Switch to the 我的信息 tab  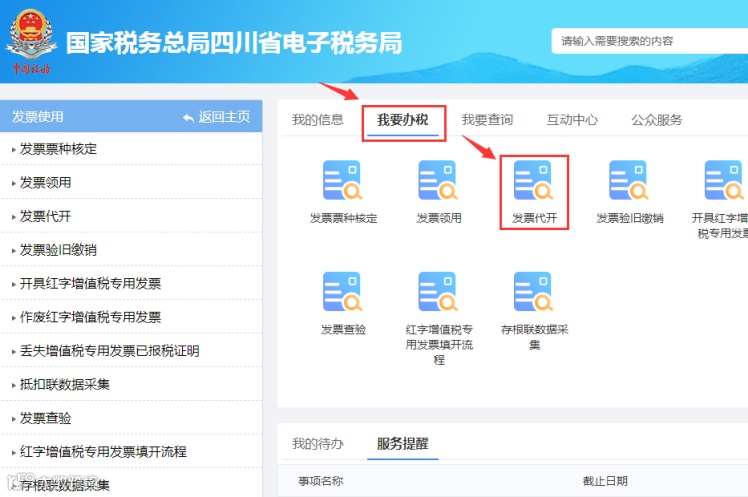coord(318,120)
